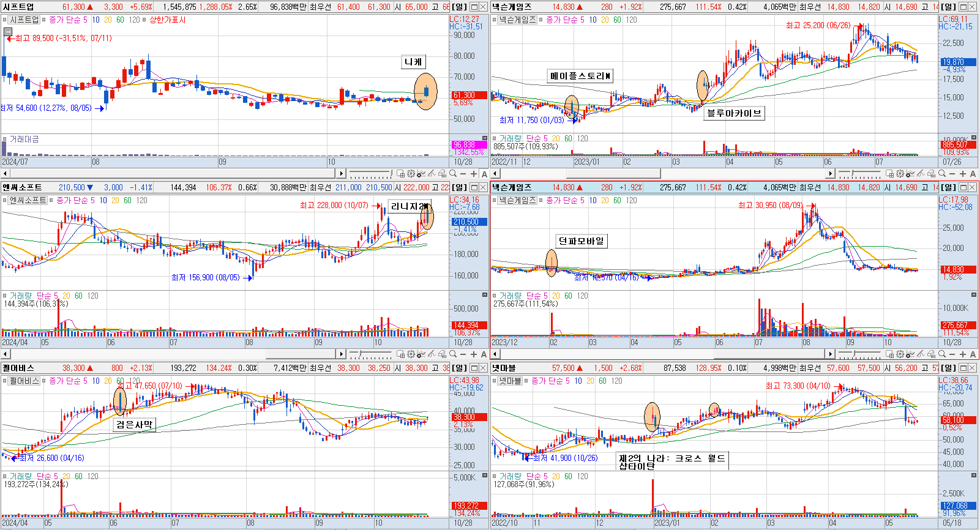
Task: Click the 엔씨소프트 stock name in header
Action: coord(22,187)
